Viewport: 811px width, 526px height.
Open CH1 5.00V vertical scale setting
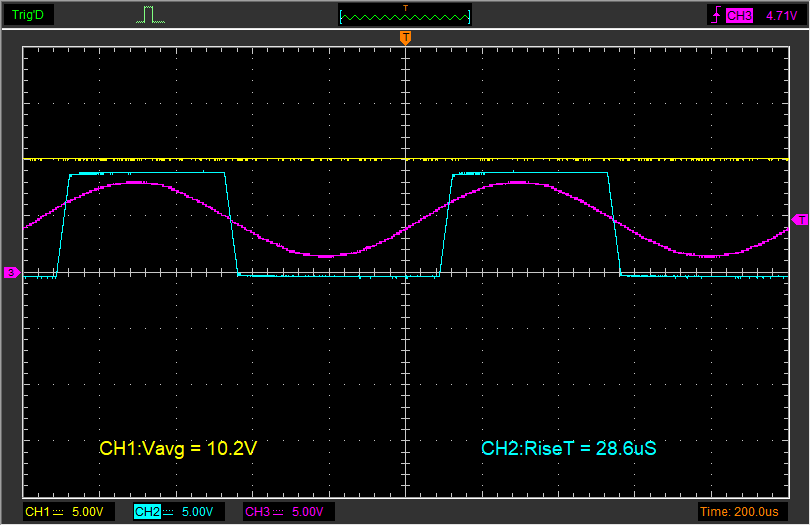point(87,512)
